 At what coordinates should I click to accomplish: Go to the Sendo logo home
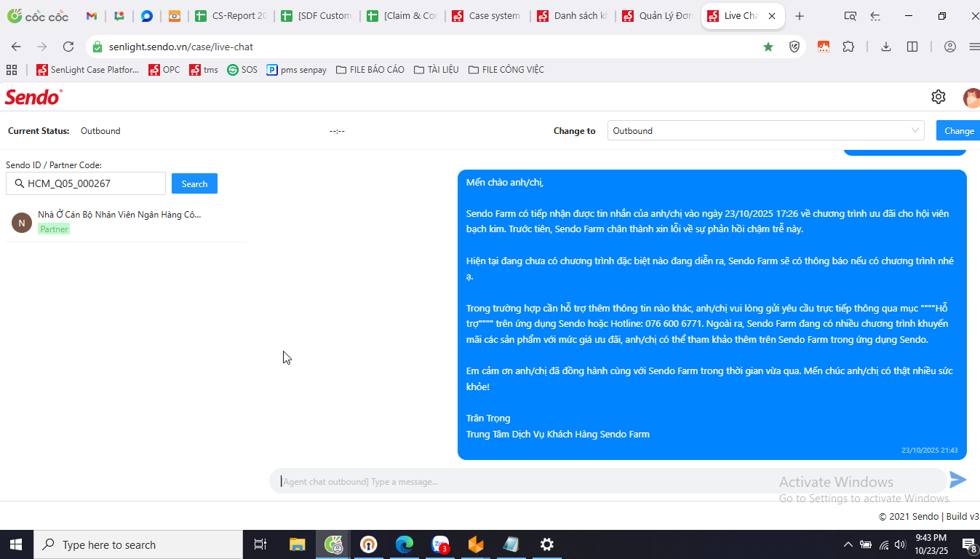[x=33, y=97]
